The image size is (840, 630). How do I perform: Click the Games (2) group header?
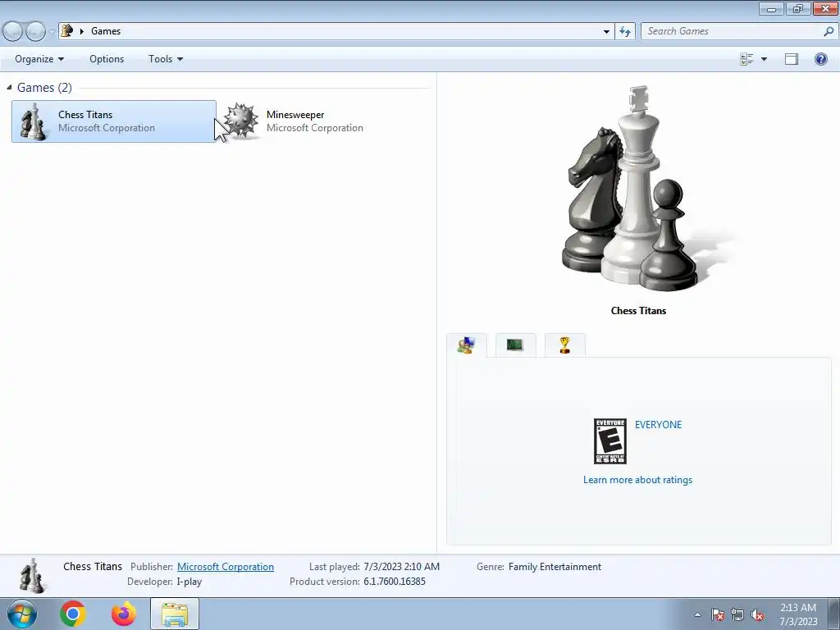[44, 87]
